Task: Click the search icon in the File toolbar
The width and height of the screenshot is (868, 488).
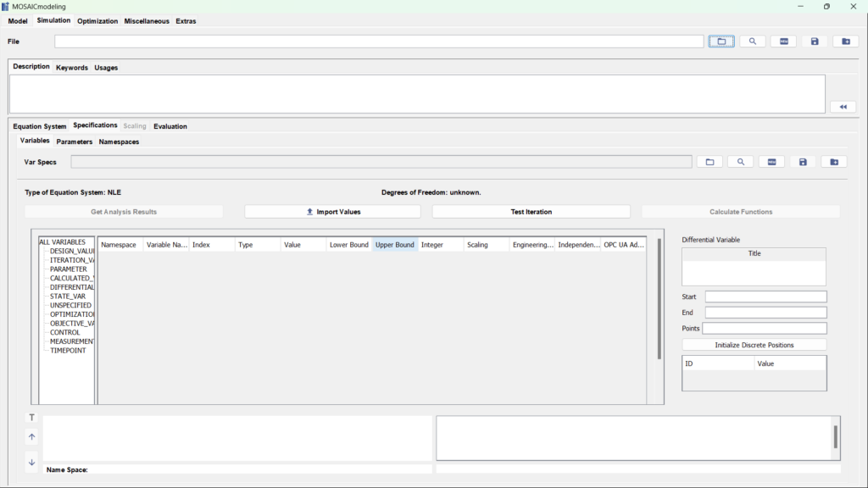Action: pyautogui.click(x=753, y=41)
